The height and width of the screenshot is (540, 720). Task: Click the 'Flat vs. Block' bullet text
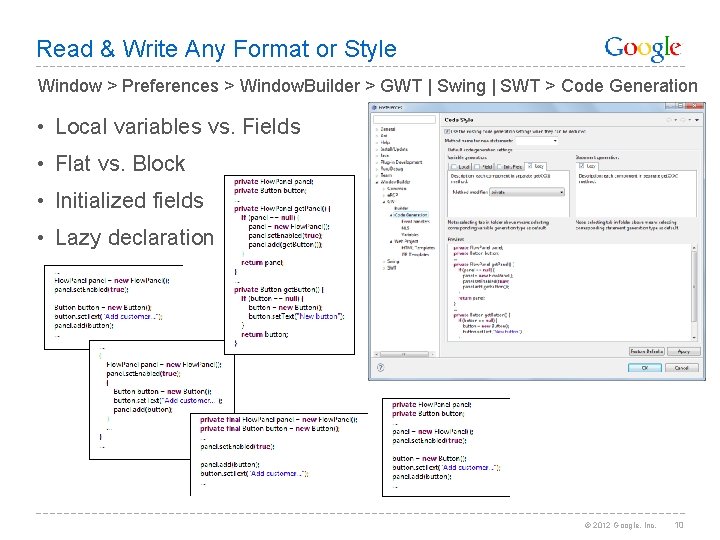coord(120,163)
